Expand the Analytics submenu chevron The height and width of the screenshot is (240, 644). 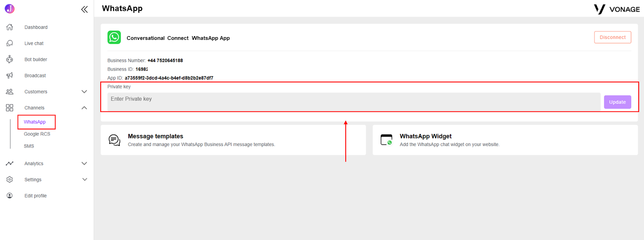click(84, 164)
